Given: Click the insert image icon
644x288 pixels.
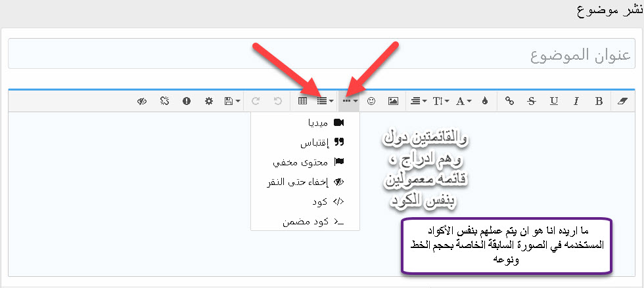Looking at the screenshot, I should (393, 101).
